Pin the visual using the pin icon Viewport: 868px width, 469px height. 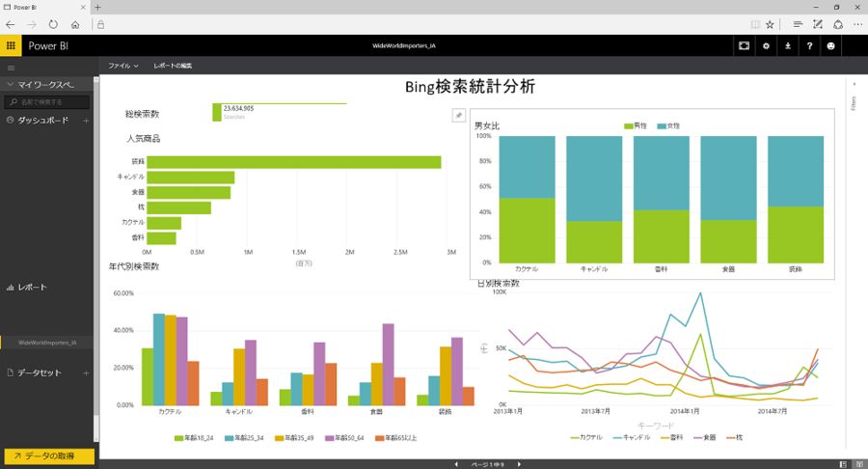459,115
